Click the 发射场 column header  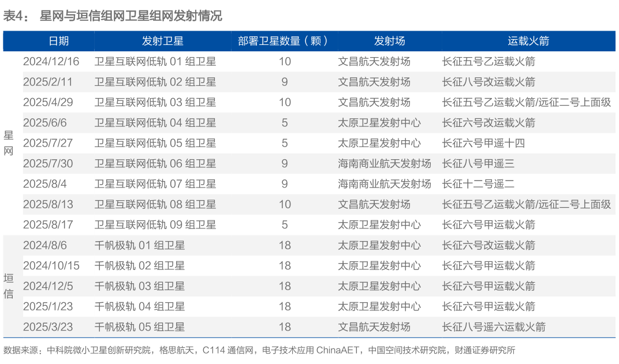point(390,41)
